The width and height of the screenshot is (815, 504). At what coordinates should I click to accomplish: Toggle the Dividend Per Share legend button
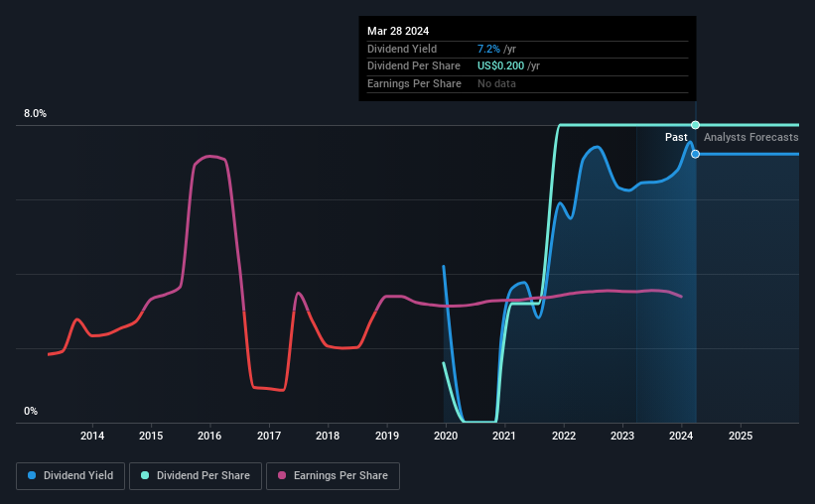click(x=196, y=476)
